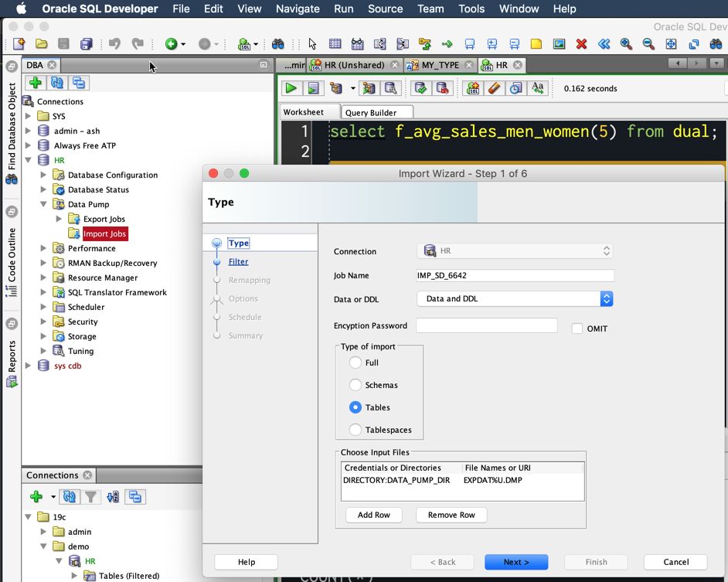Select RMAN Backup/Recovery tree node

pyautogui.click(x=112, y=263)
